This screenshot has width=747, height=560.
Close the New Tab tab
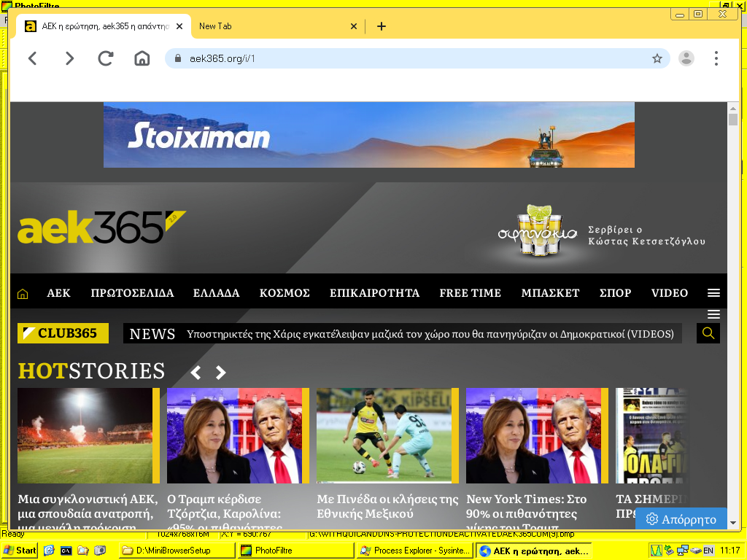[354, 26]
